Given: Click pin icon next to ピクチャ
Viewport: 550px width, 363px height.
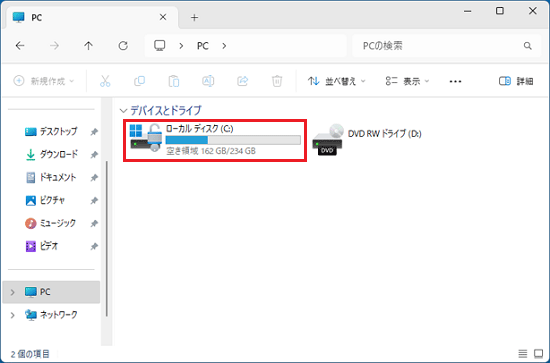Looking at the screenshot, I should [94, 201].
